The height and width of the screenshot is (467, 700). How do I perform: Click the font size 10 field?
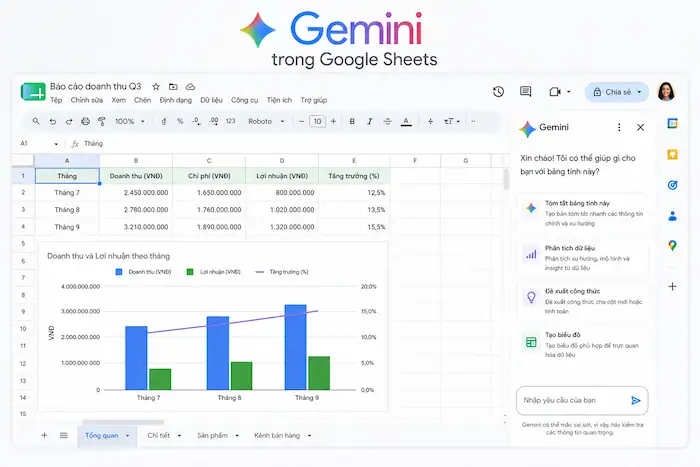[317, 121]
